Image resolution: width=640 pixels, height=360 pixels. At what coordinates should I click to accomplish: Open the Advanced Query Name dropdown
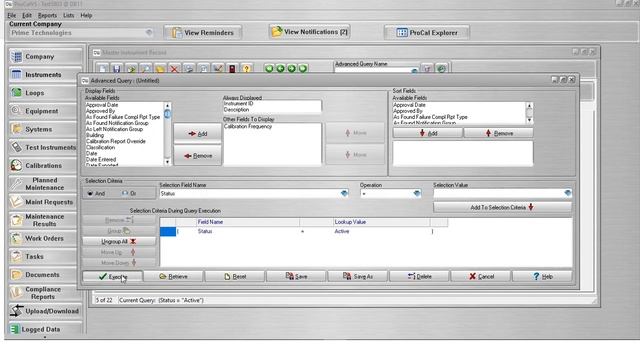[x=414, y=71]
